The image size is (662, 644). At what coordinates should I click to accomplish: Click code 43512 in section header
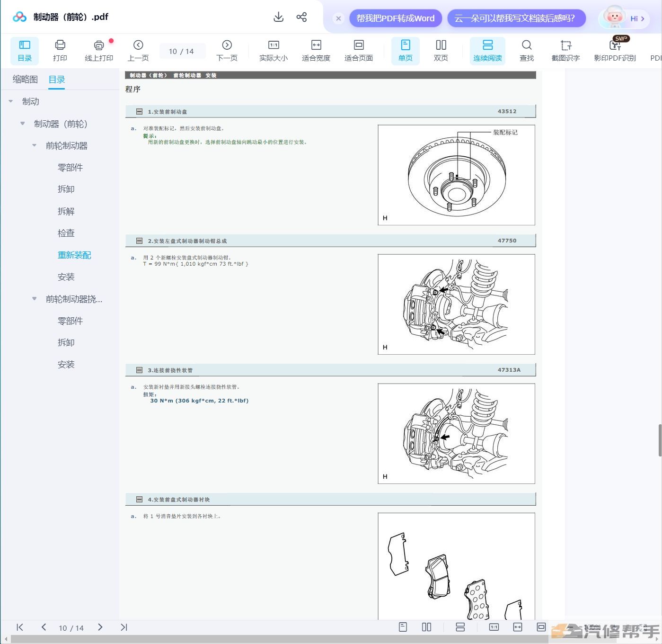pyautogui.click(x=507, y=111)
